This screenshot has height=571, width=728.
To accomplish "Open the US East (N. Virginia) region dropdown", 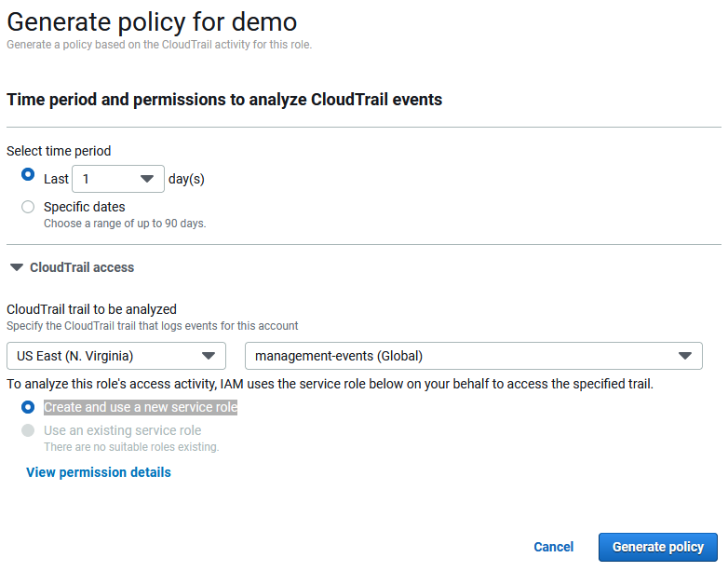I will [x=116, y=356].
